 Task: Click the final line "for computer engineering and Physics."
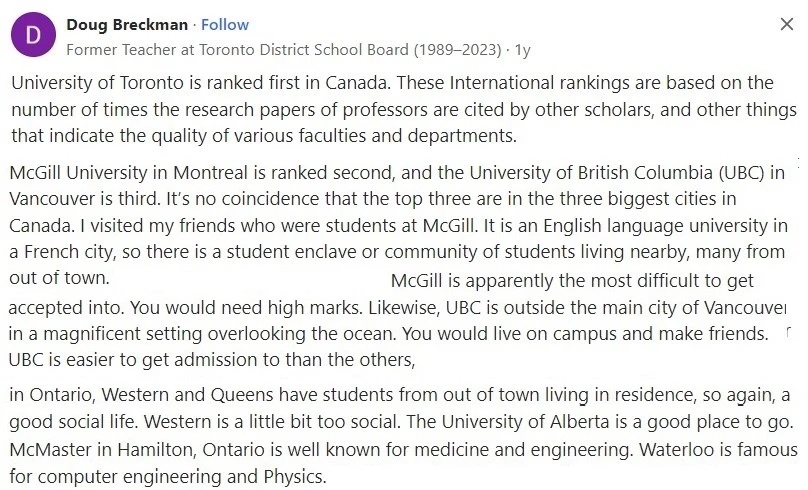point(168,477)
